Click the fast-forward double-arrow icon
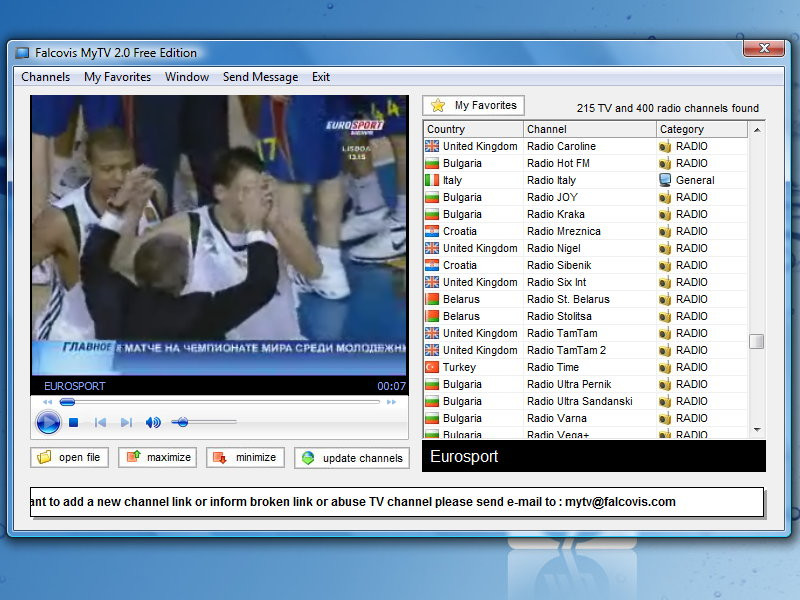This screenshot has width=800, height=600. tap(391, 402)
